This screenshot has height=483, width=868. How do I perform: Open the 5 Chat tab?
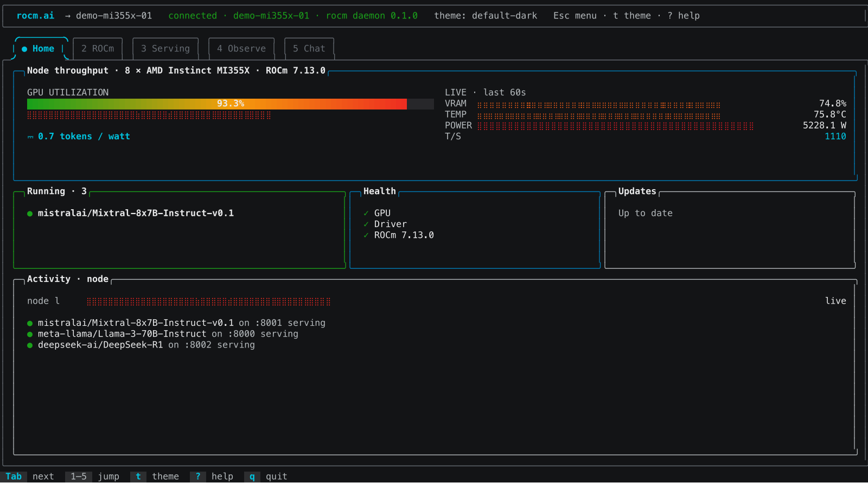(309, 49)
